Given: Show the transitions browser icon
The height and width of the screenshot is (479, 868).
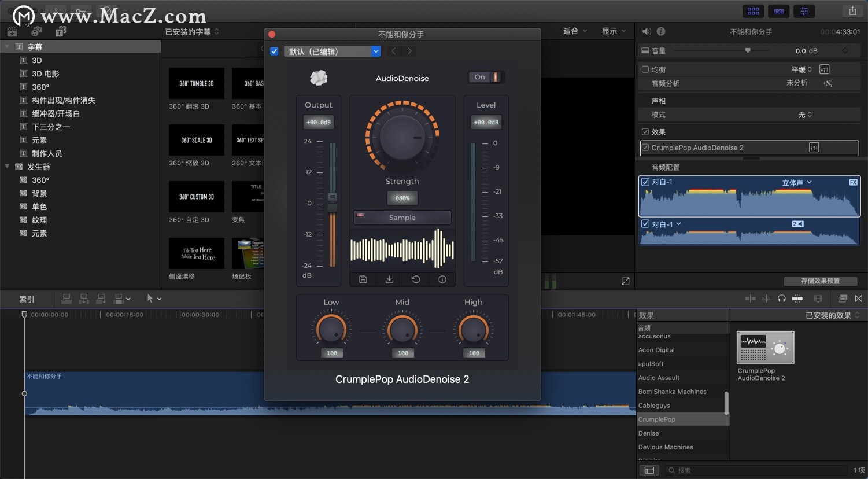Looking at the screenshot, I should [859, 299].
